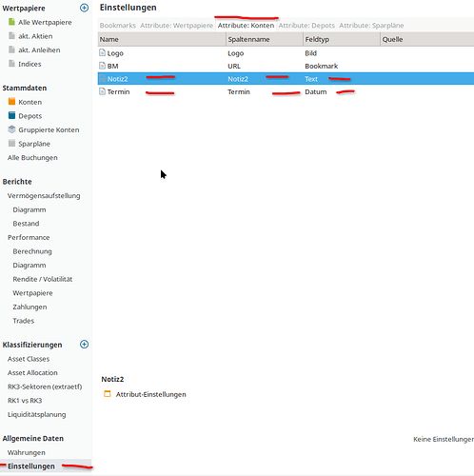Click the blue Depots icon in sidebar
The height and width of the screenshot is (476, 474).
pos(11,115)
